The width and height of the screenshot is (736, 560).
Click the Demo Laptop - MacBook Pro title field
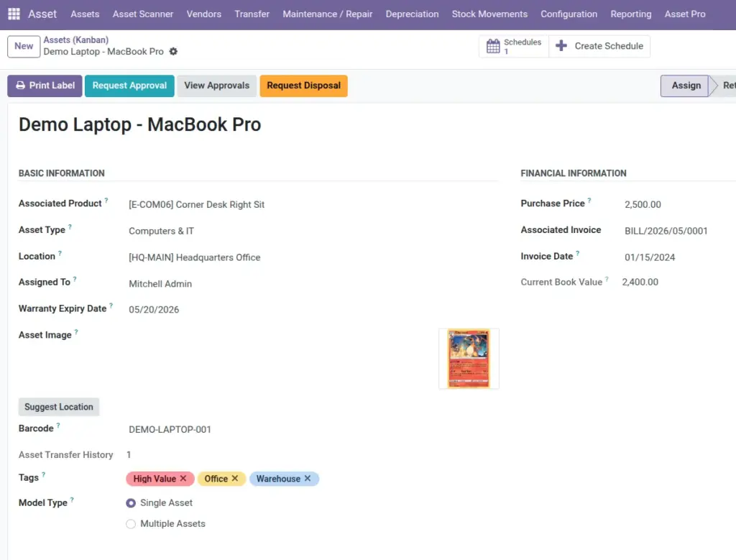pos(140,125)
